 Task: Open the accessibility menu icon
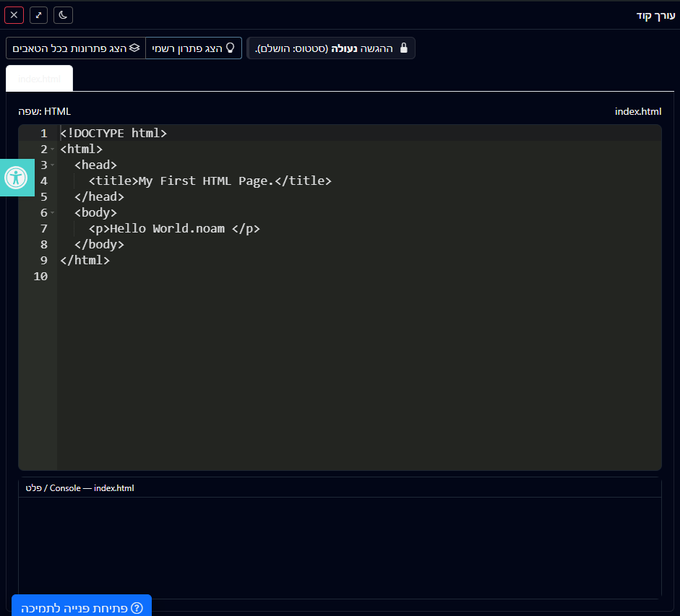point(17,178)
